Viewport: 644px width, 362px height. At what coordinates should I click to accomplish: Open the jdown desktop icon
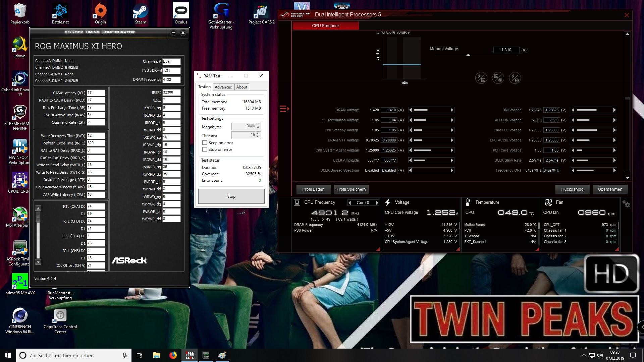(x=20, y=47)
